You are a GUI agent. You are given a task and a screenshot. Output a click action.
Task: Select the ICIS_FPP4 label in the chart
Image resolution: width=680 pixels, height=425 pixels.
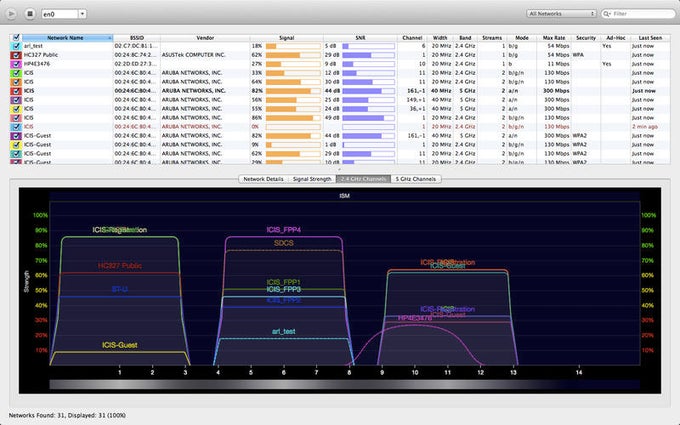[284, 230]
